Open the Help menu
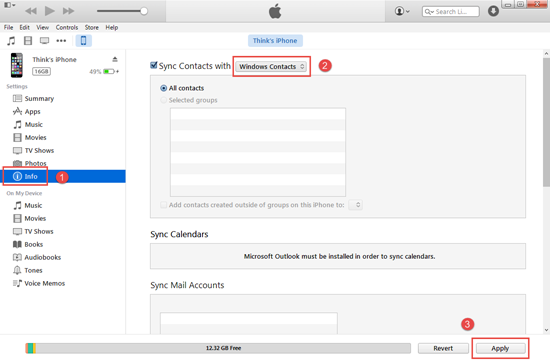The height and width of the screenshot is (362, 550). (x=112, y=27)
